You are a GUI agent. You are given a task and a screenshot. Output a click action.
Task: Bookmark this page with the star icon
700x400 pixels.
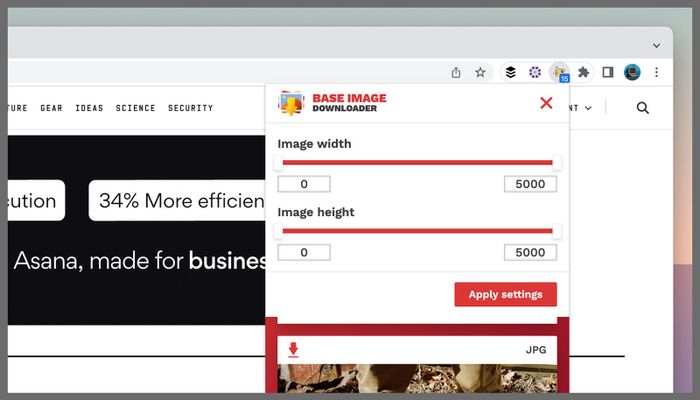pos(480,72)
